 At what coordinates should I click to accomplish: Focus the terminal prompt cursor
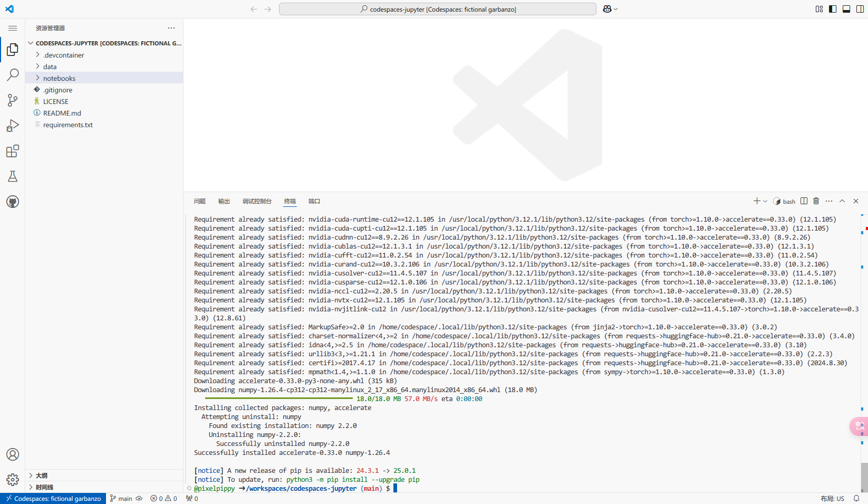click(395, 488)
